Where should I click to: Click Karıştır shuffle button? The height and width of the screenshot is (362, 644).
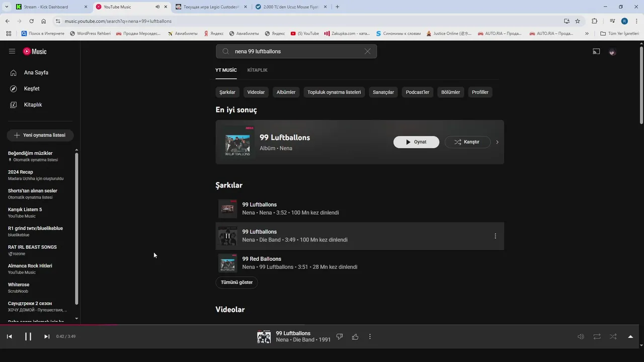click(x=467, y=142)
